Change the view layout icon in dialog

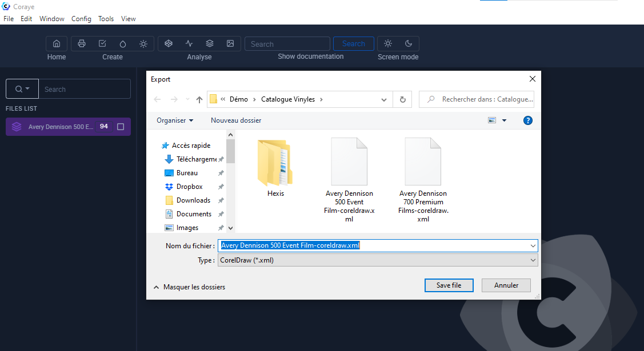coord(491,120)
